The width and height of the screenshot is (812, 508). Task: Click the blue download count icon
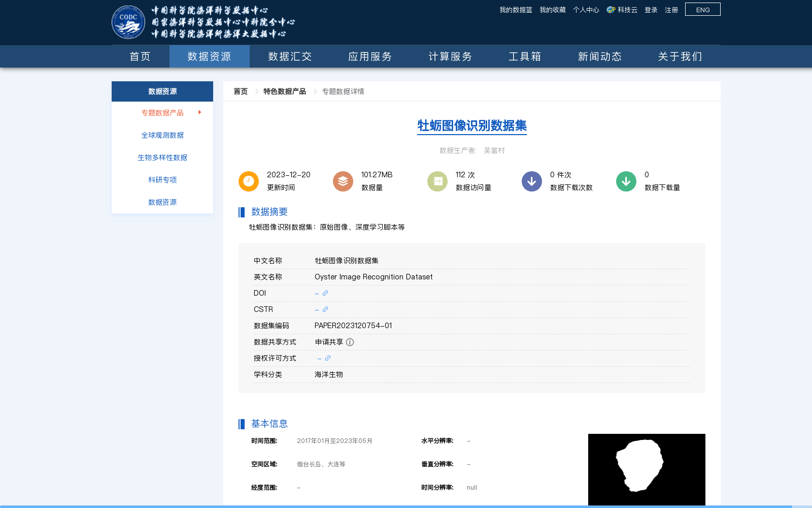(x=532, y=181)
